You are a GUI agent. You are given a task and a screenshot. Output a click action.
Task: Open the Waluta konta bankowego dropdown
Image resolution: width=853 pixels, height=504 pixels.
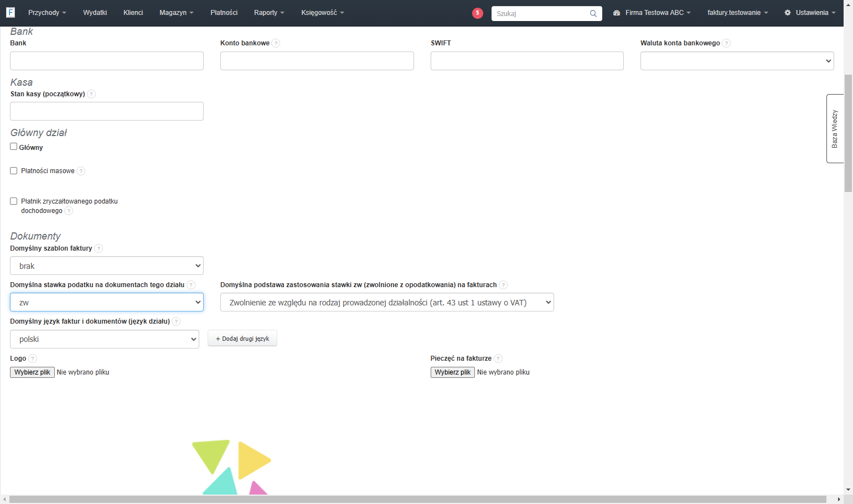pos(737,61)
